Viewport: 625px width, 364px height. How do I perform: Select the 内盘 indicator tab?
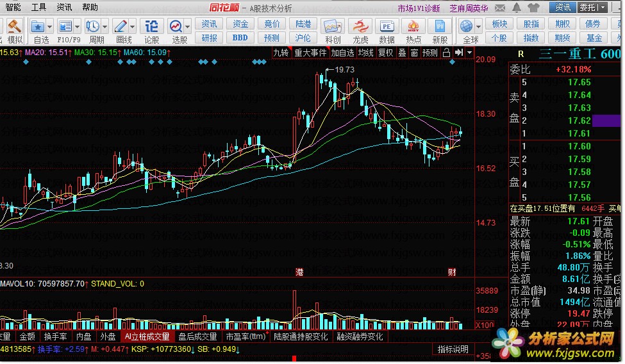point(84,336)
